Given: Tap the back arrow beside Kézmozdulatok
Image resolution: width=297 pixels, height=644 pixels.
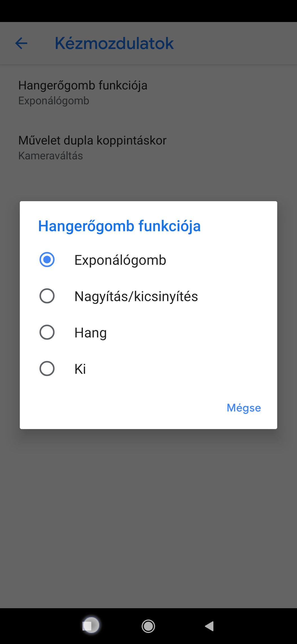Looking at the screenshot, I should point(21,43).
